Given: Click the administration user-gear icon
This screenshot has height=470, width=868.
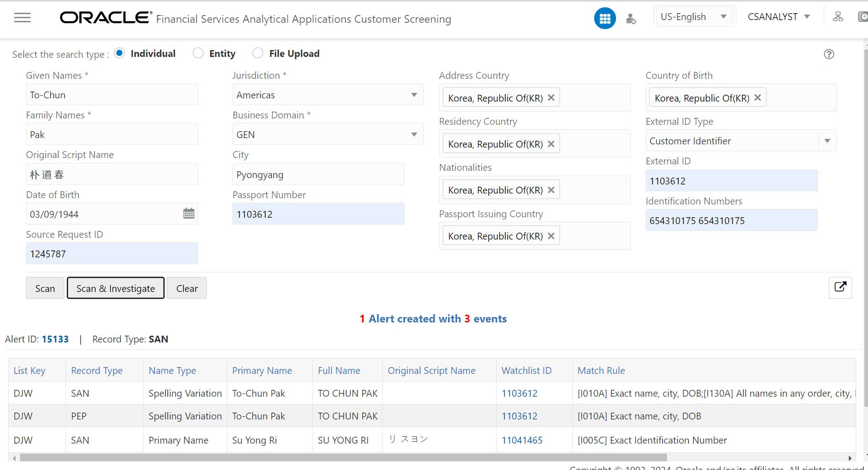Looking at the screenshot, I should coord(631,19).
